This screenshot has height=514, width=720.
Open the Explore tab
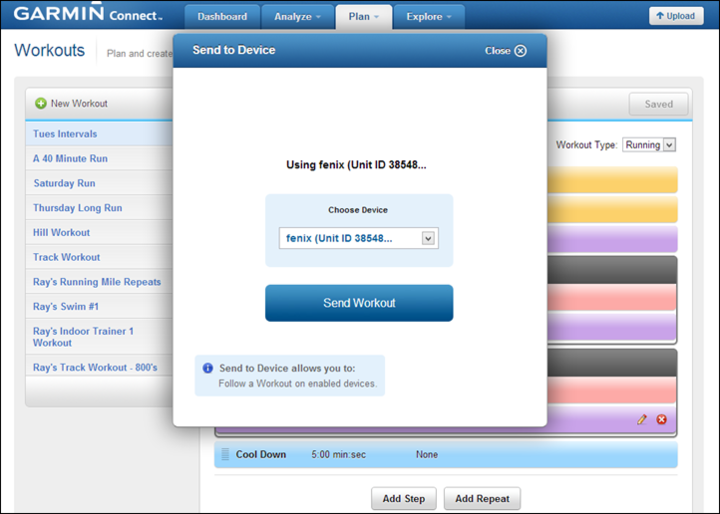[x=429, y=17]
